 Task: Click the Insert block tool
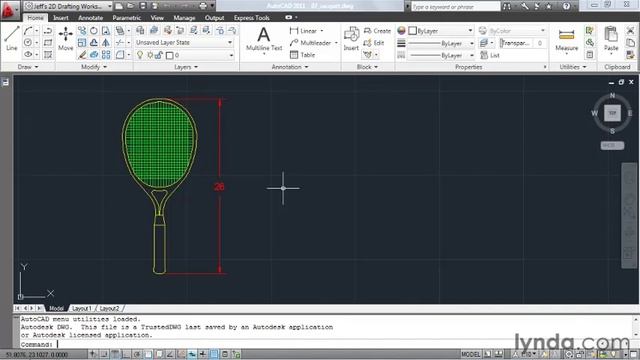(351, 39)
